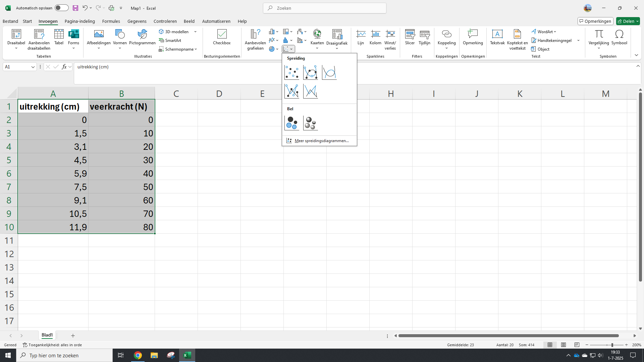Choose scatter with smooth lines, no markers

coord(329,72)
